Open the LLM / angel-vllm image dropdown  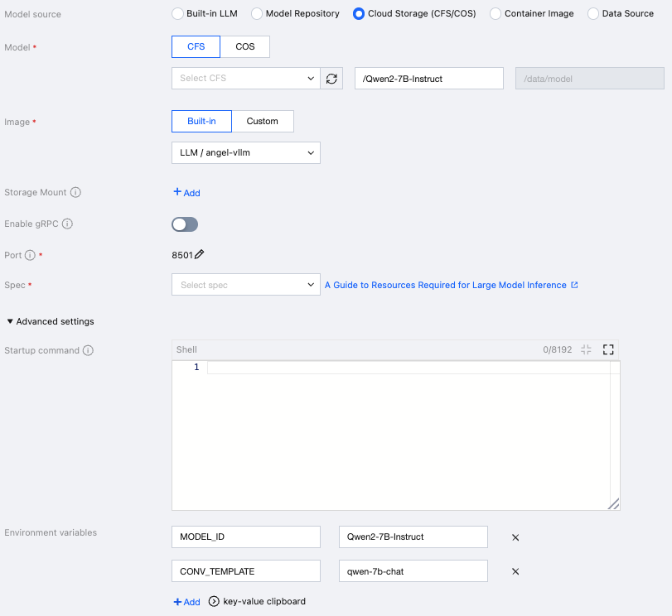coord(246,153)
